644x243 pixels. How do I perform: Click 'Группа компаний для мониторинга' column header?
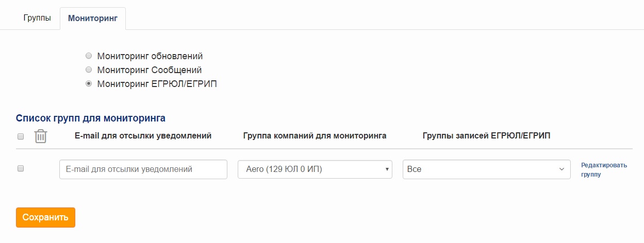coord(315,136)
